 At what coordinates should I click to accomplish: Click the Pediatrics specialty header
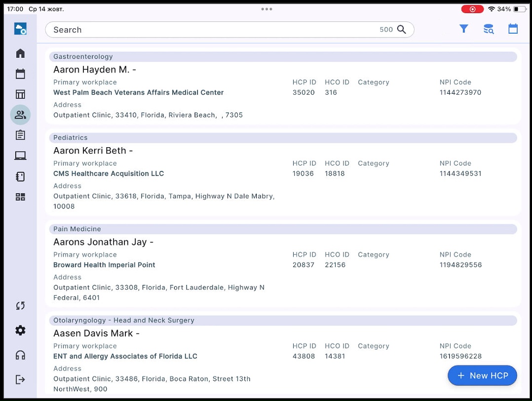283,138
